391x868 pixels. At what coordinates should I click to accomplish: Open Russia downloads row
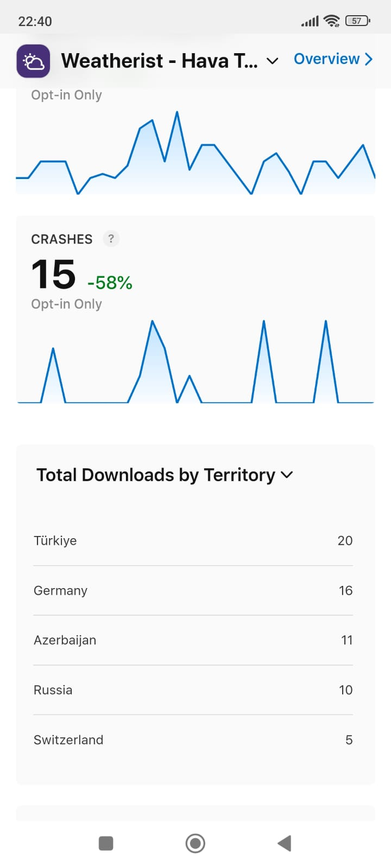click(x=193, y=690)
